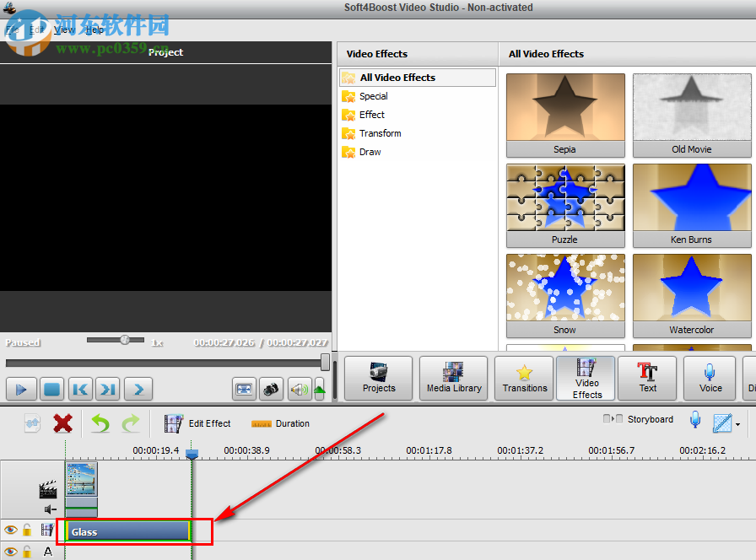Screen dimensions: 756x560
Task: Open the Voice panel
Action: [x=710, y=379]
